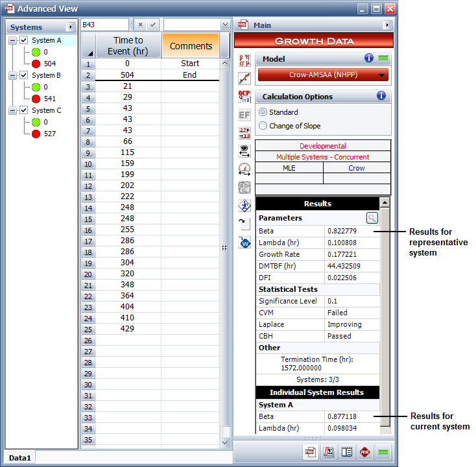Toggle the System C checkbox
The image size is (476, 467).
(24, 110)
